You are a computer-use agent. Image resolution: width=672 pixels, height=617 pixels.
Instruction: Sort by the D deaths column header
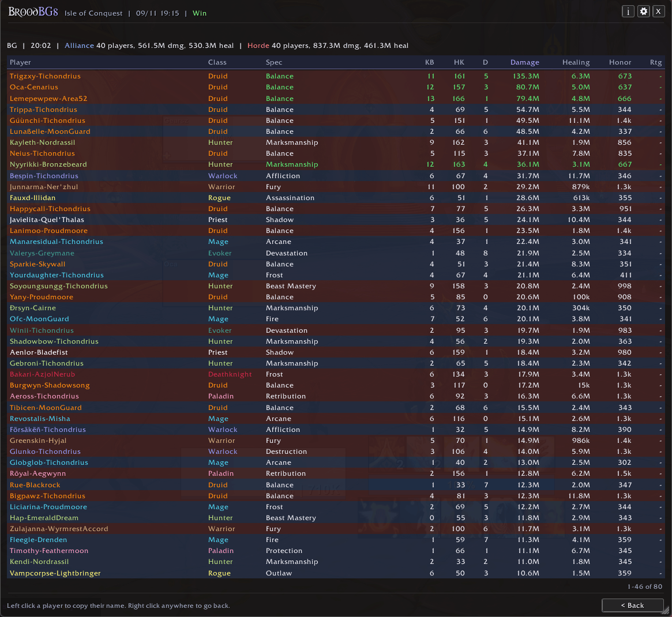485,62
